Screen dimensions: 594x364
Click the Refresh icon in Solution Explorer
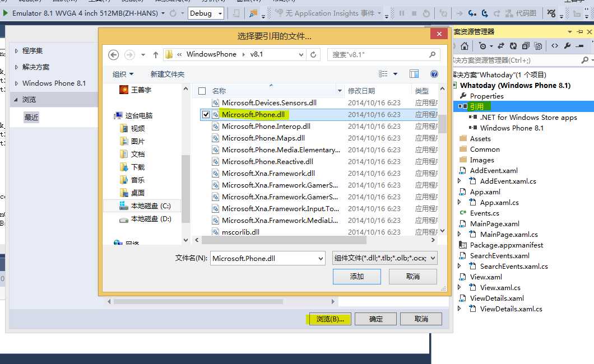[x=513, y=46]
